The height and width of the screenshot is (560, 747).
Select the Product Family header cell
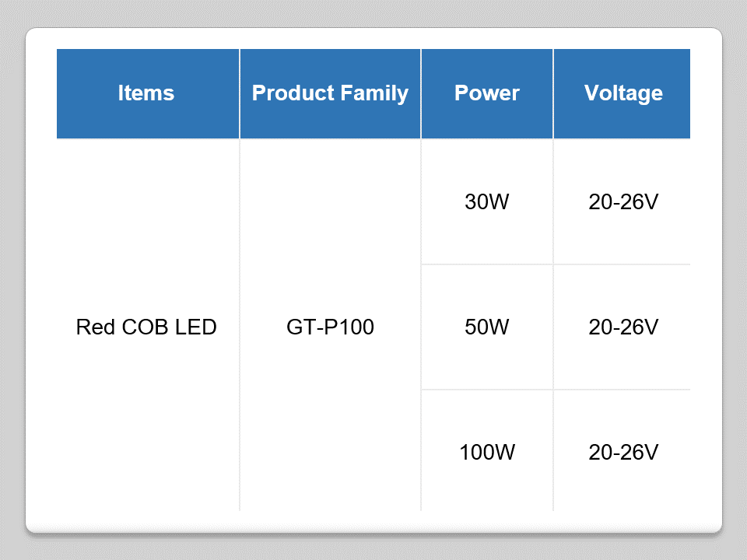[x=330, y=93]
